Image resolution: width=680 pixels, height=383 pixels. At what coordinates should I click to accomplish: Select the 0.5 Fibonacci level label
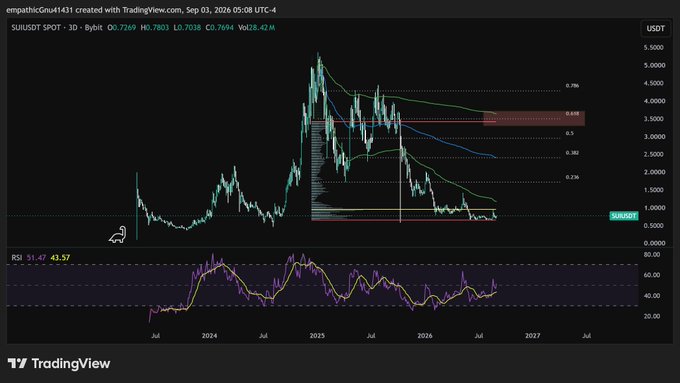[570, 133]
